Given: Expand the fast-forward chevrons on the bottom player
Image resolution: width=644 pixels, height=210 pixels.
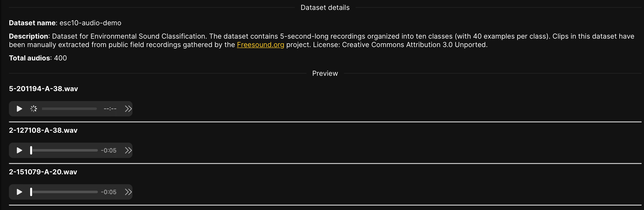Looking at the screenshot, I should coord(128,192).
